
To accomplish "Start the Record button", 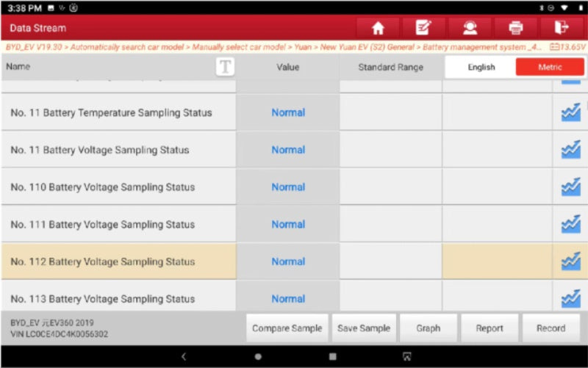I will click(x=551, y=328).
